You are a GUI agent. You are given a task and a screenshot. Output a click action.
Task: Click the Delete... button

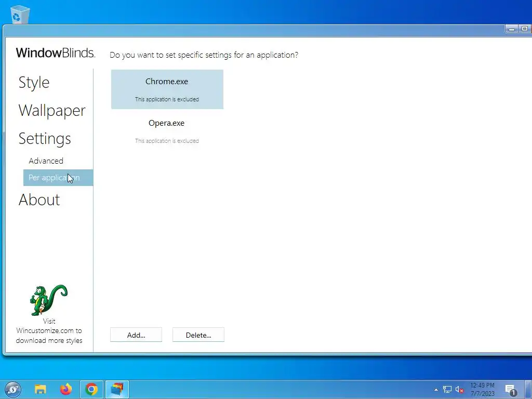[198, 335]
